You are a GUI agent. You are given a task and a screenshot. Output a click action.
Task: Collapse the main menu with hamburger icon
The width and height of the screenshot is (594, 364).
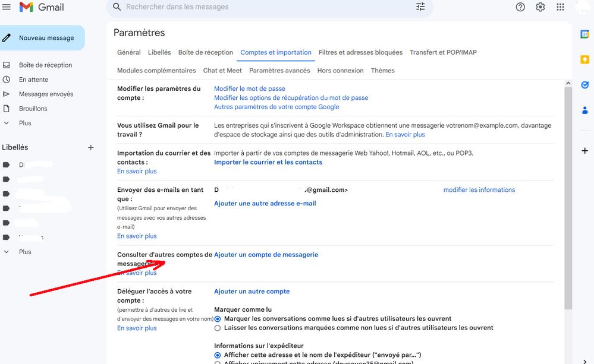coord(6,7)
